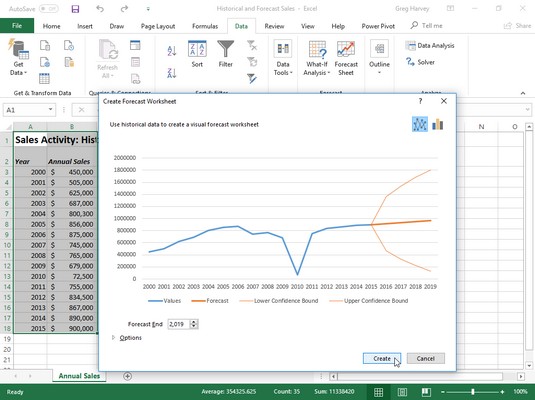The width and height of the screenshot is (535, 400).
Task: Click the Forecast End date field
Action: (179, 324)
